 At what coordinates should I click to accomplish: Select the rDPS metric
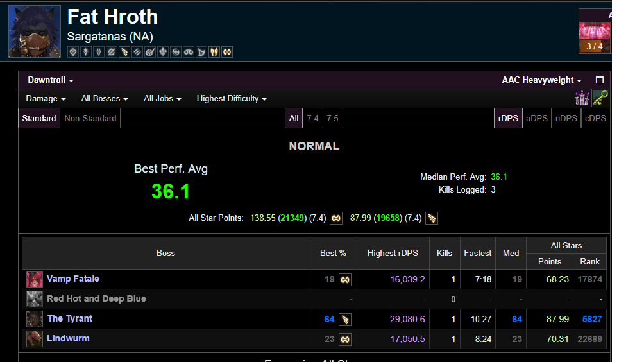tap(508, 118)
